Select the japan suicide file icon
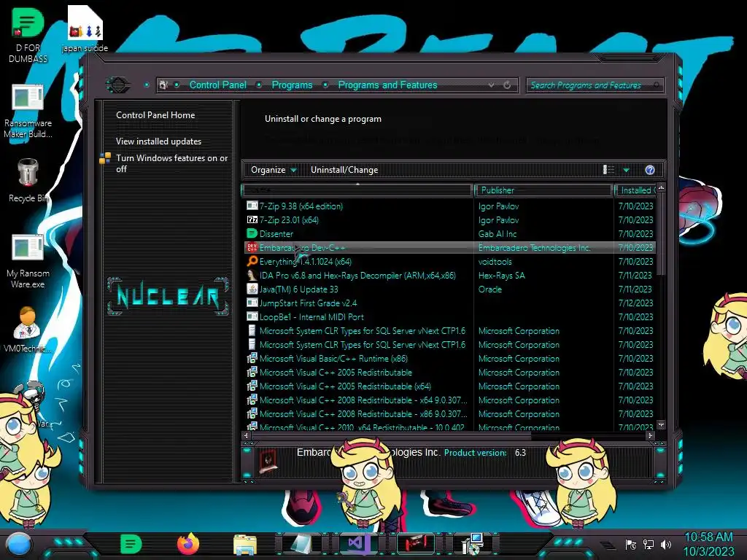Screen dimensions: 747x560 click(85, 29)
